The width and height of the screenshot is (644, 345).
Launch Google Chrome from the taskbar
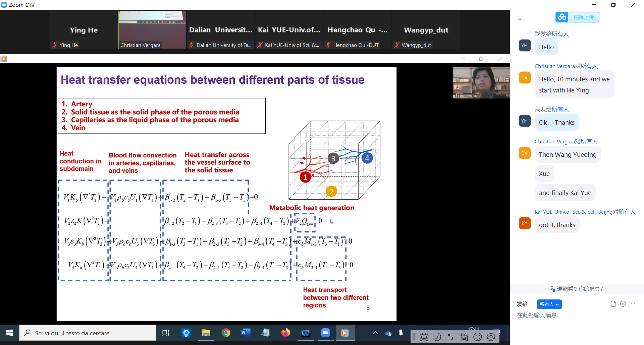pos(226,333)
